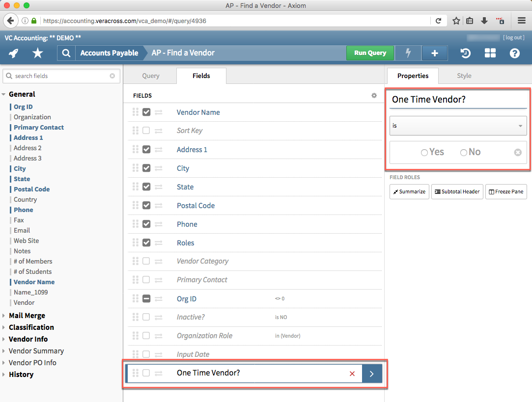The width and height of the screenshot is (532, 402).
Task: Click the Run Query button
Action: coord(370,53)
